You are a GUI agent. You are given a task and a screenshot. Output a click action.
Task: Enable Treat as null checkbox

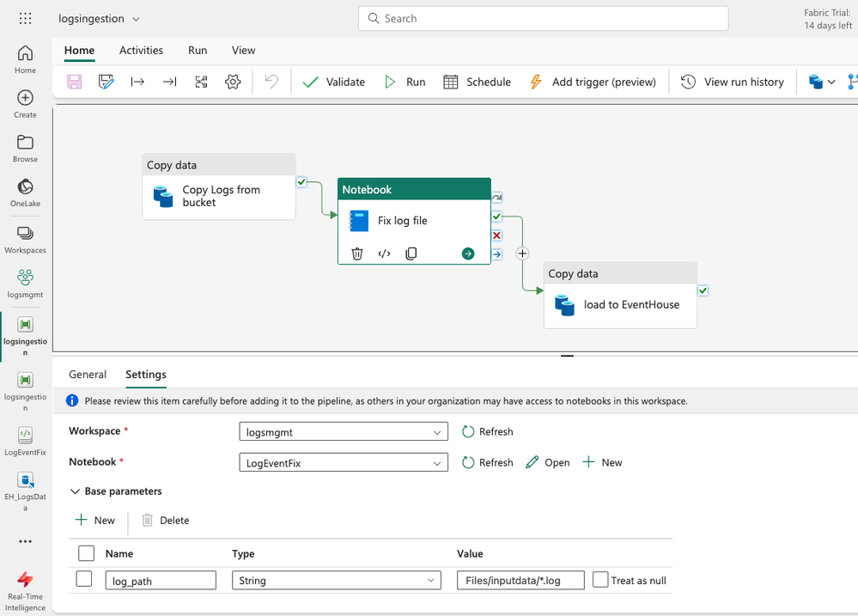tap(600, 580)
